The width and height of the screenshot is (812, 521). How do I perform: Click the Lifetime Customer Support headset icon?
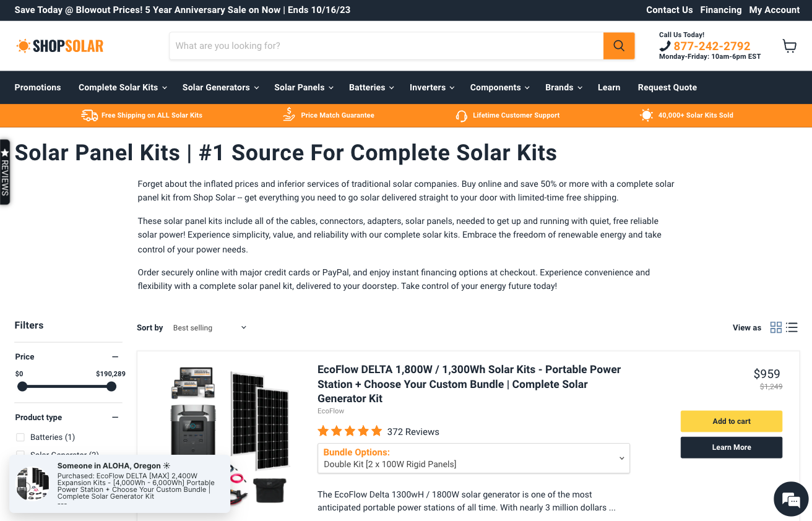coord(461,116)
